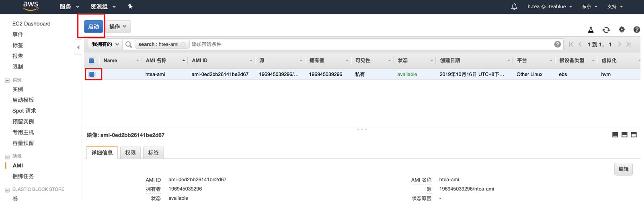
Task: Open the notifications bell
Action: [514, 7]
